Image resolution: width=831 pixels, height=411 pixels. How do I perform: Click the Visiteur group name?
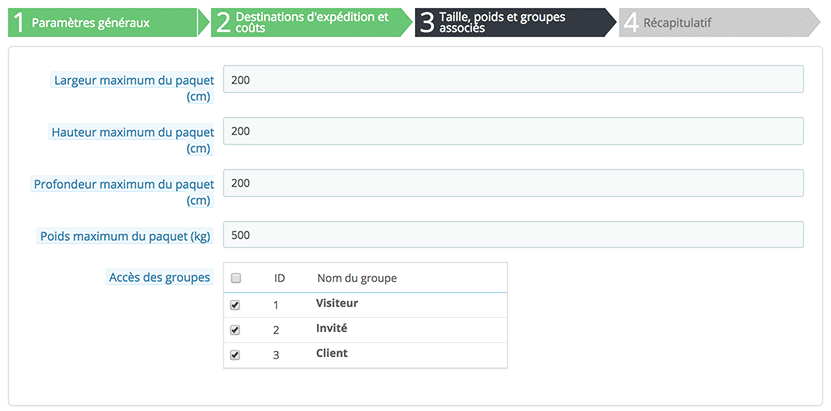pos(337,303)
